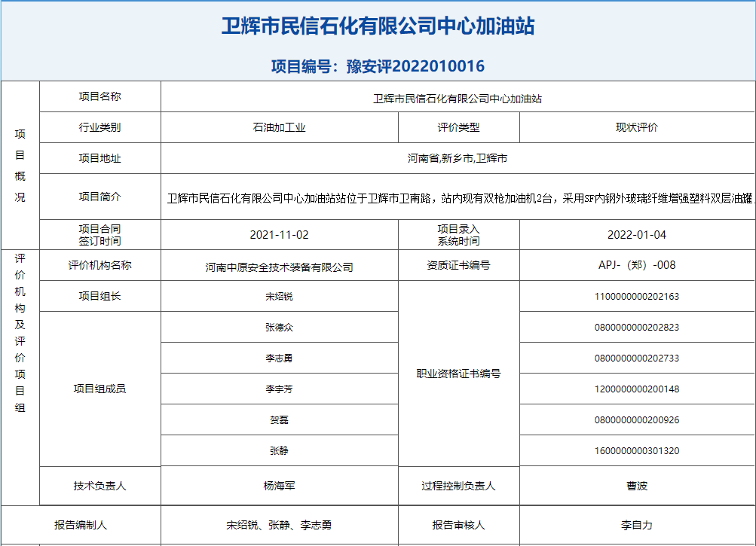This screenshot has height=546, width=756.
Task: Click the vertical 评价机构及评价项目组 section header
Action: click(20, 333)
